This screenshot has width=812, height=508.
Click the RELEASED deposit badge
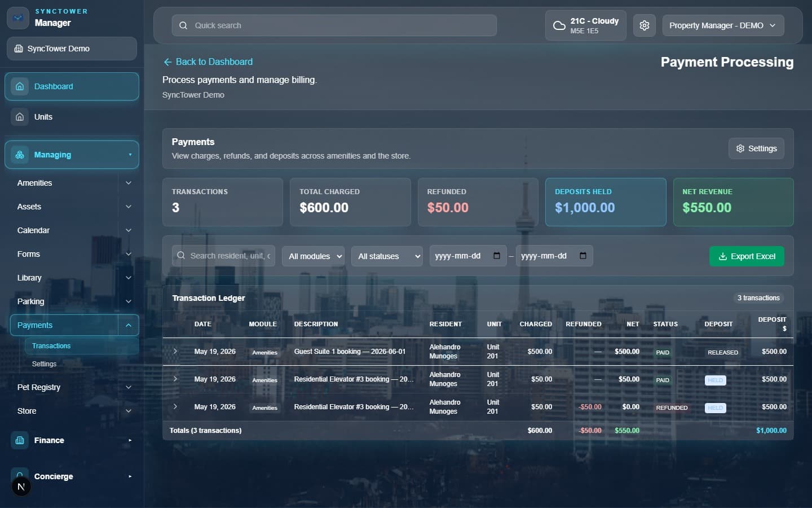click(x=723, y=352)
